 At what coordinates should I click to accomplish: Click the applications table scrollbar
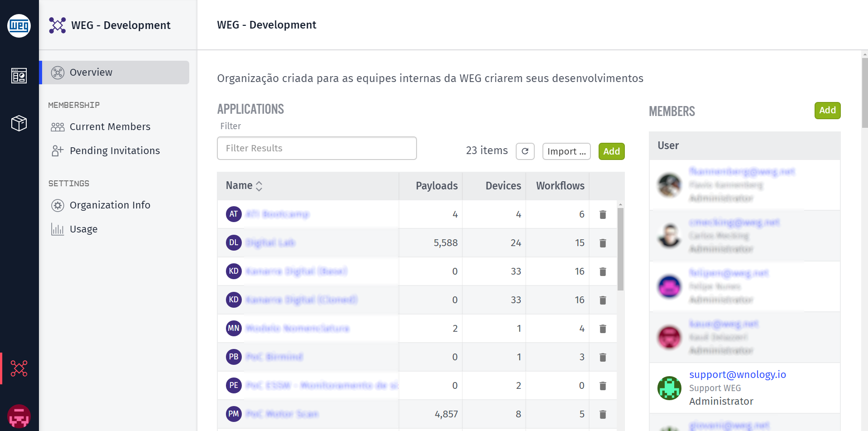click(x=620, y=249)
